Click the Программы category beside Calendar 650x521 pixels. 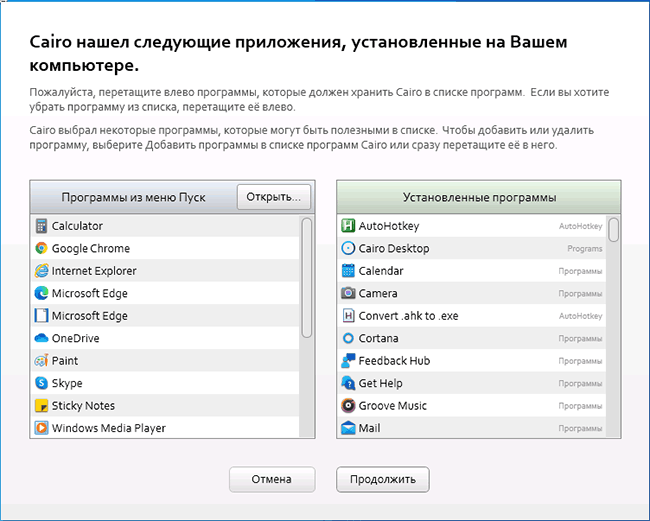point(580,271)
